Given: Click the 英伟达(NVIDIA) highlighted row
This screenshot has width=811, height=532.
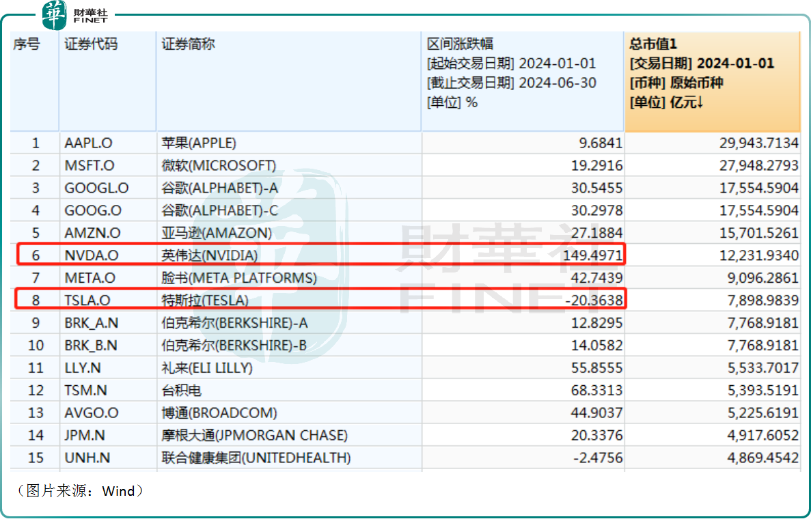Looking at the screenshot, I should tap(198, 255).
